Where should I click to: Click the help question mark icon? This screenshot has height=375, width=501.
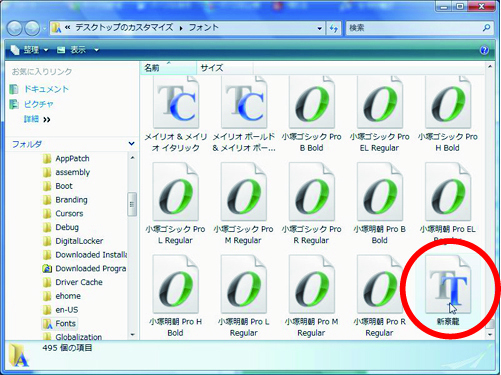484,50
